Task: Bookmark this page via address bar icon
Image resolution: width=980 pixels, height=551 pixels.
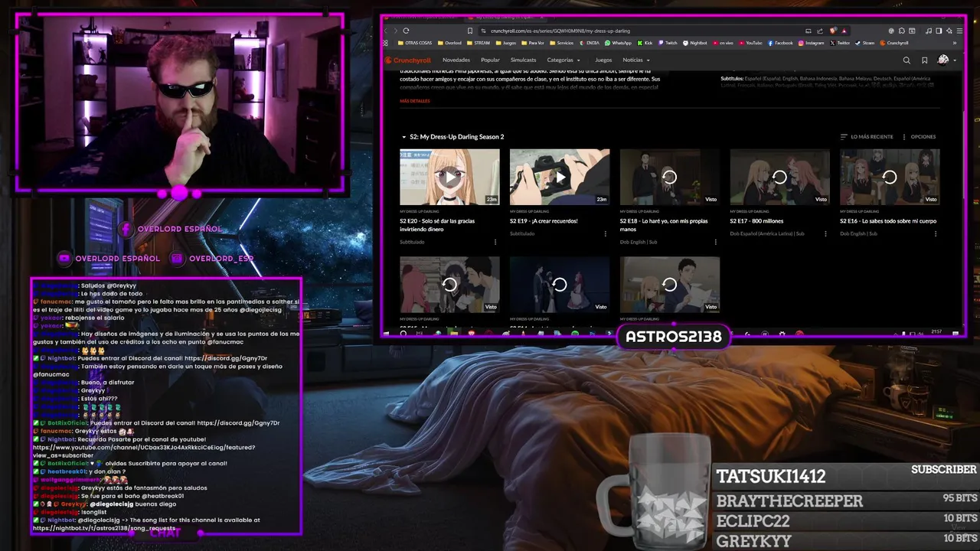Action: pyautogui.click(x=470, y=31)
